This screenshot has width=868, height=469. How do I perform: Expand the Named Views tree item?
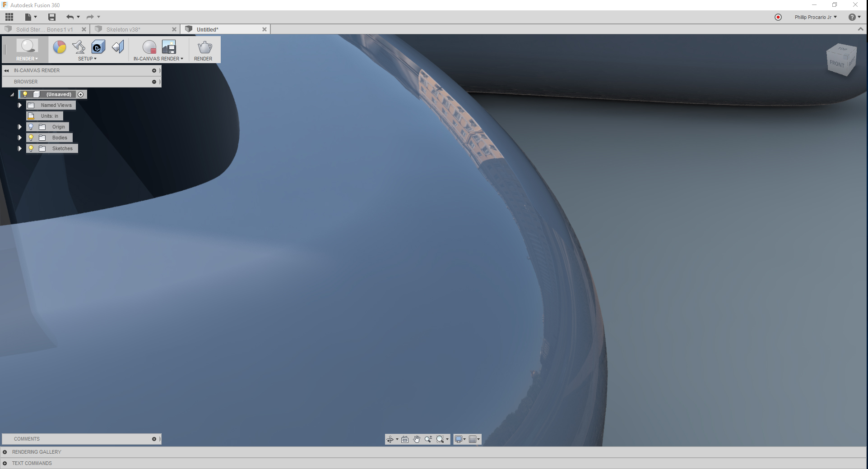click(x=19, y=105)
